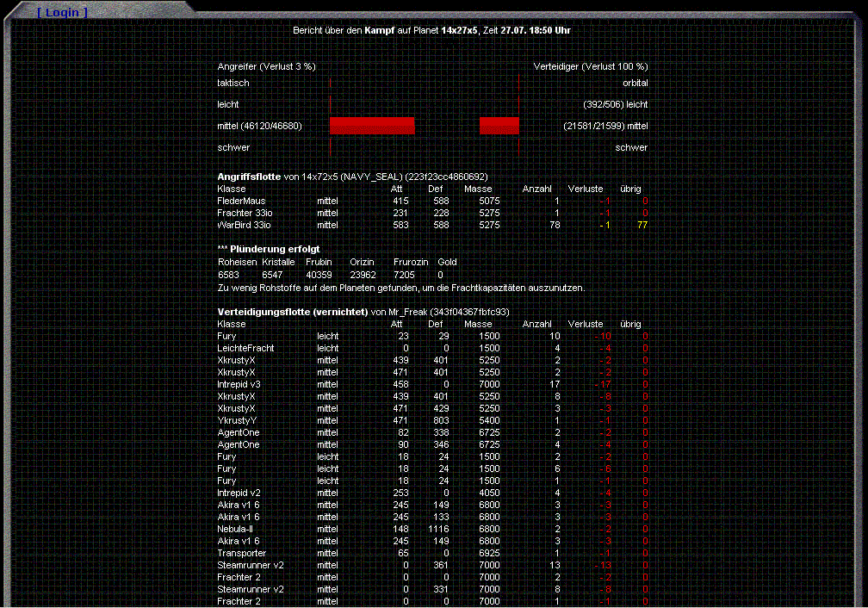Screen dimensions: 868x608
Task: Select the WarBird 33io ship entry
Action: click(244, 225)
